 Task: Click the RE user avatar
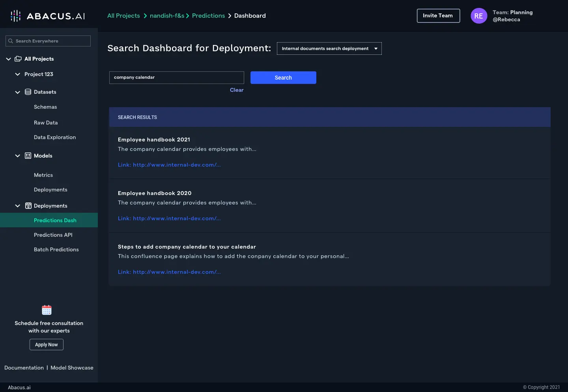(478, 16)
